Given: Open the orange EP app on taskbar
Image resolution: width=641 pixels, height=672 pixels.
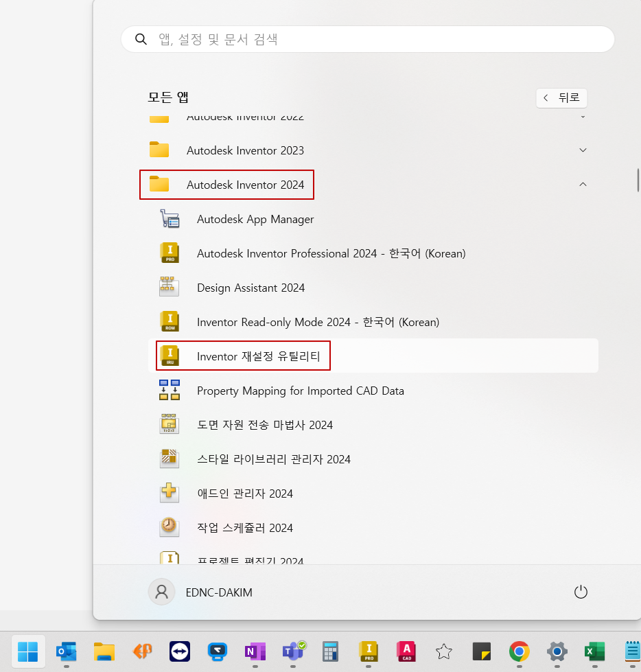Looking at the screenshot, I should pos(142,651).
